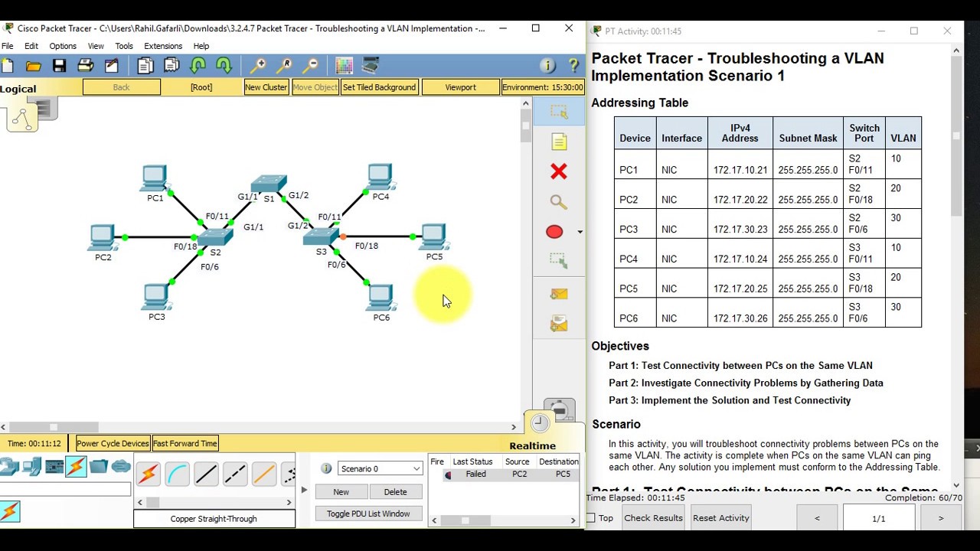The height and width of the screenshot is (551, 980).
Task: Choose the red X Delete tool
Action: (x=559, y=171)
